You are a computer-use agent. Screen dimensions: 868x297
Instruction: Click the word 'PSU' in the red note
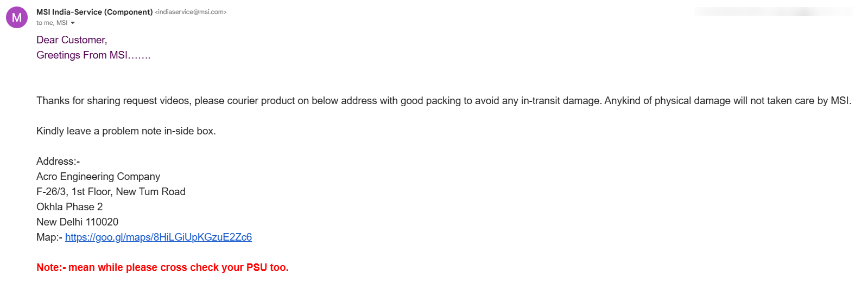click(257, 267)
